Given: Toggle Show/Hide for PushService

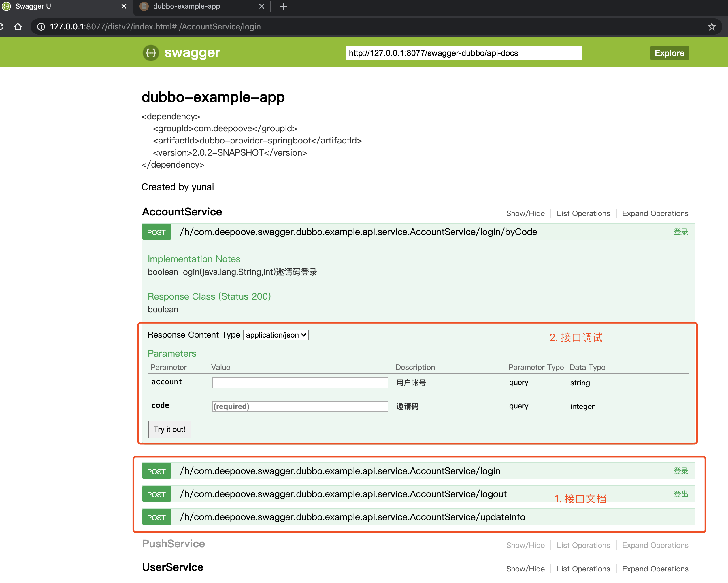Looking at the screenshot, I should click(x=525, y=545).
